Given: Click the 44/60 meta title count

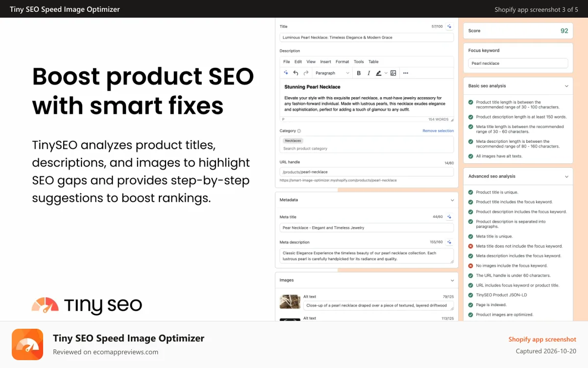Looking at the screenshot, I should tap(437, 217).
